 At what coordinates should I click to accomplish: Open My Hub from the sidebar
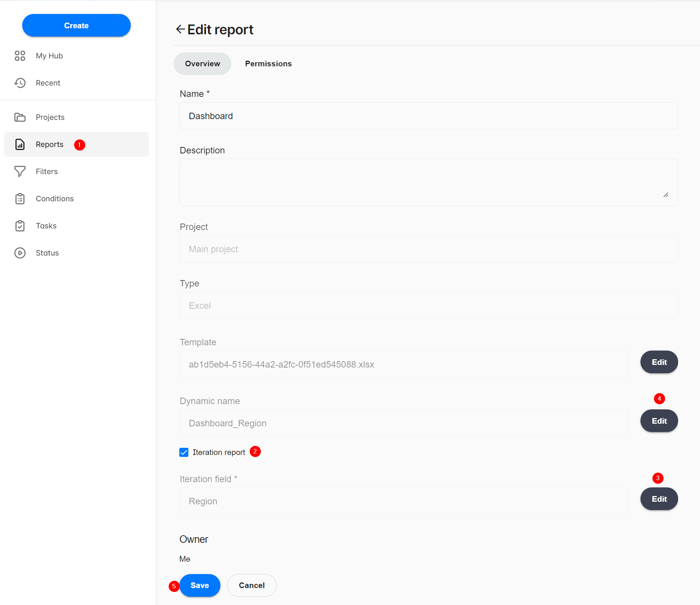point(49,55)
